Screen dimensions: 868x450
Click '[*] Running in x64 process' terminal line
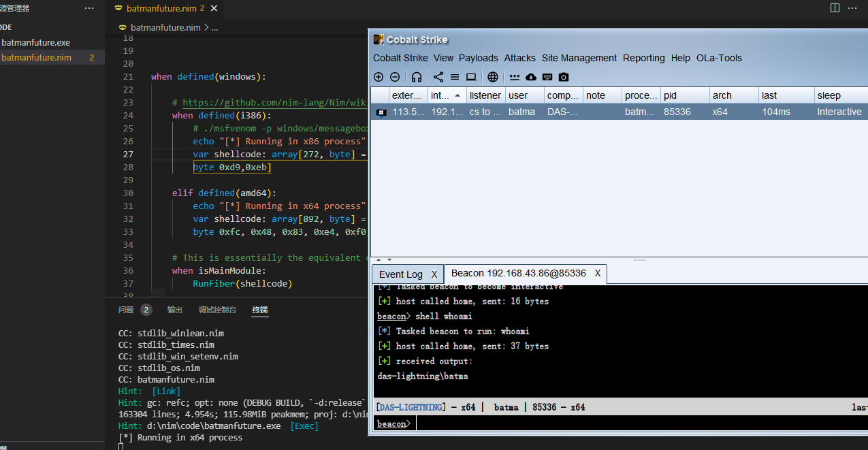[180, 437]
